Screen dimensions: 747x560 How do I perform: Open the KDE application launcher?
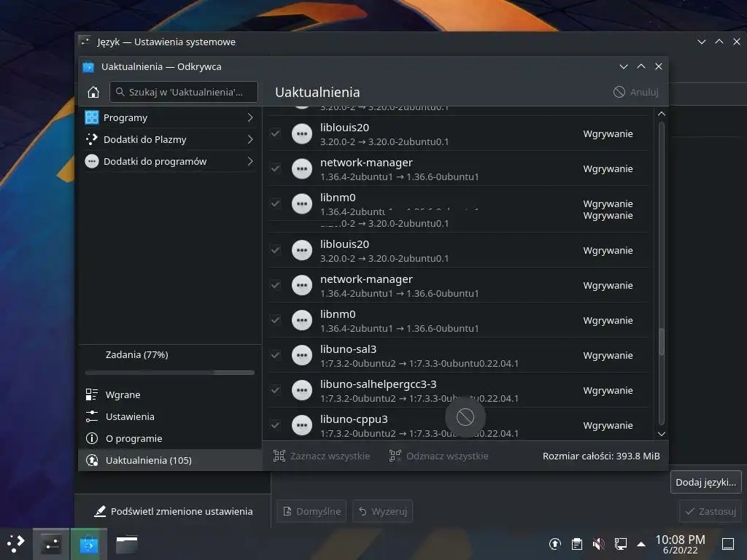pyautogui.click(x=15, y=544)
